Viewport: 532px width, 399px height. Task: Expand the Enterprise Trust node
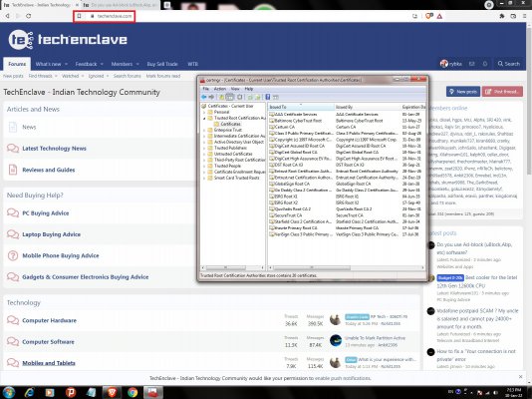coord(204,130)
